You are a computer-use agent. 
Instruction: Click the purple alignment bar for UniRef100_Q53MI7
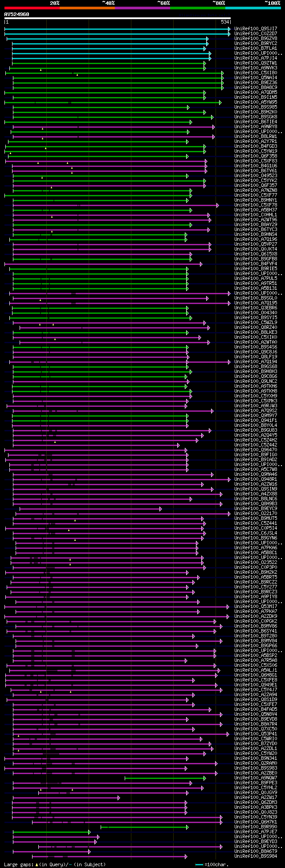coord(117,607)
